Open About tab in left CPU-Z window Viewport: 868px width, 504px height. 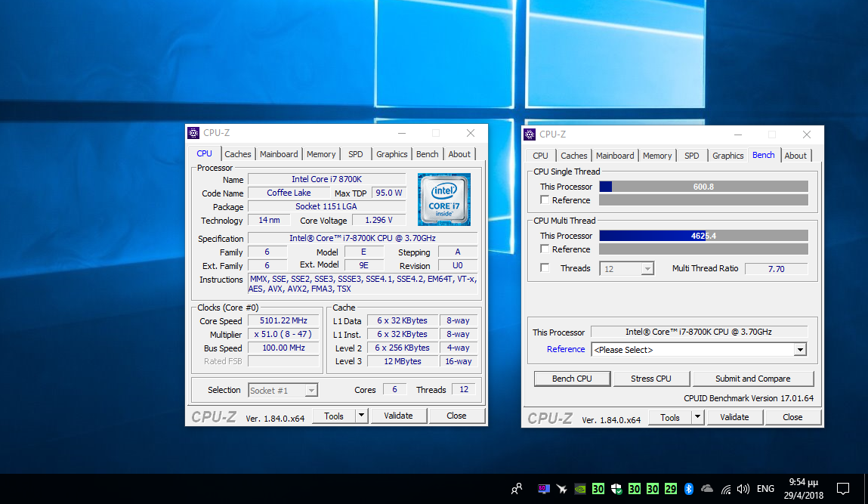459,154
